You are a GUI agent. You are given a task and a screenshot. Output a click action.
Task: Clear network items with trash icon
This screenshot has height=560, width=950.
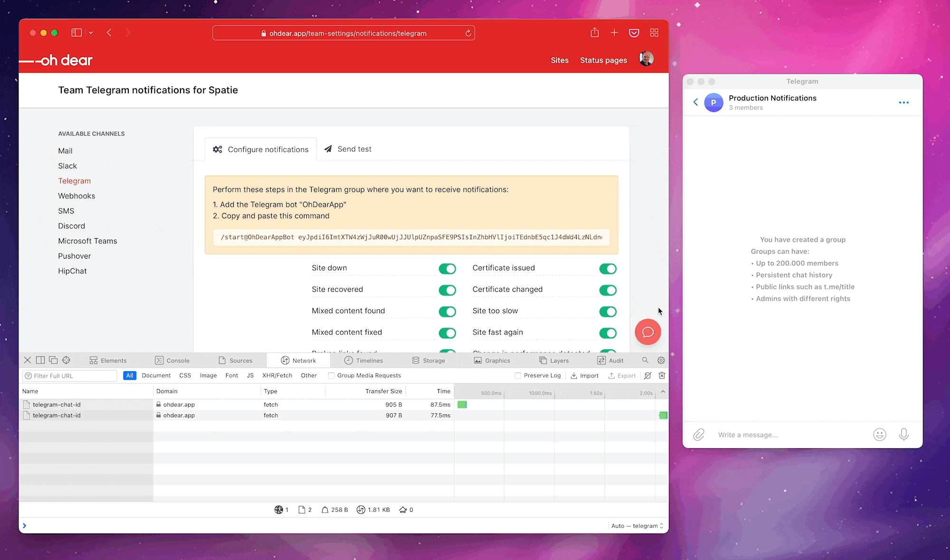(662, 375)
